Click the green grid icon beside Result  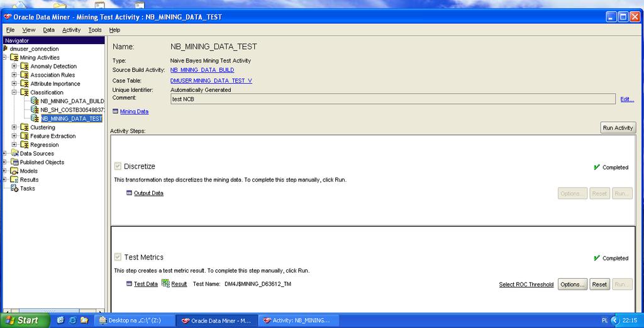[x=165, y=283]
